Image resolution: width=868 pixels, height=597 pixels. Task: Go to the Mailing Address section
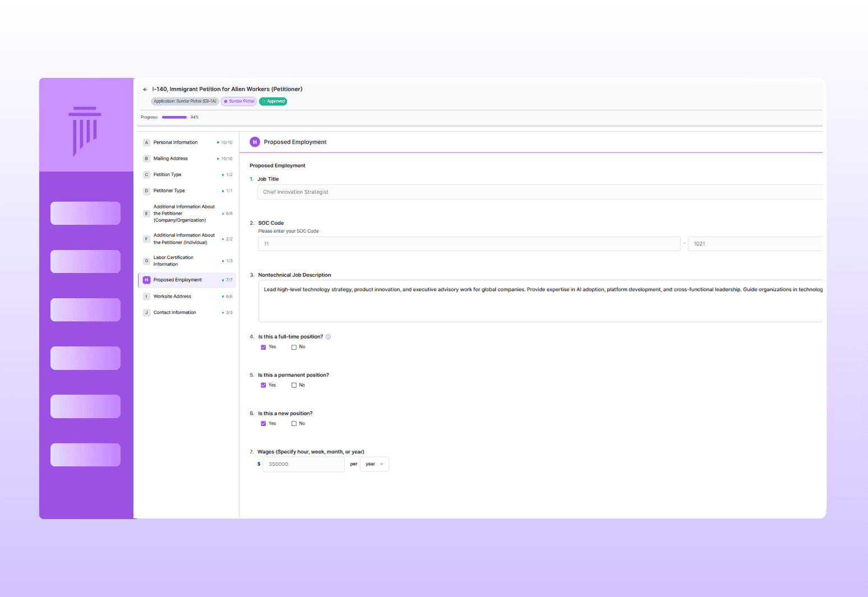click(x=187, y=159)
